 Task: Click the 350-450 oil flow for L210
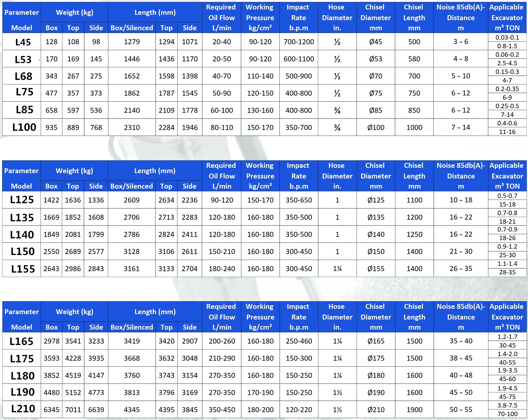coord(222,409)
